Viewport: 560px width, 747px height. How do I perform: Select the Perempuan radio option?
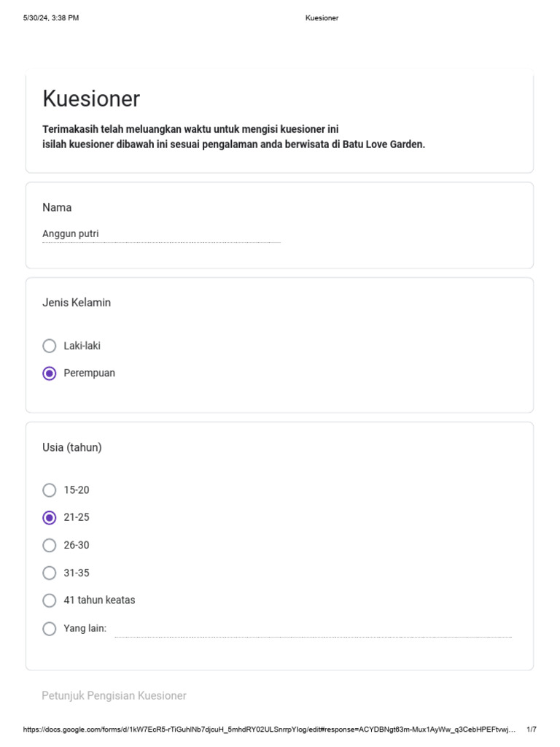(x=50, y=373)
